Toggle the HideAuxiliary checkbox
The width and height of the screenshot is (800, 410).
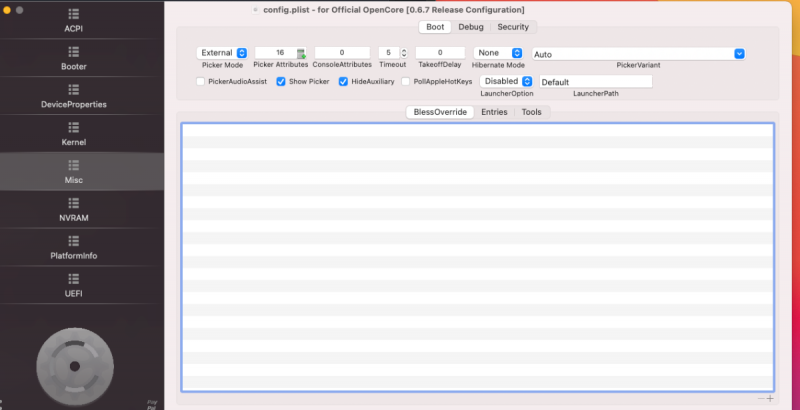click(343, 82)
